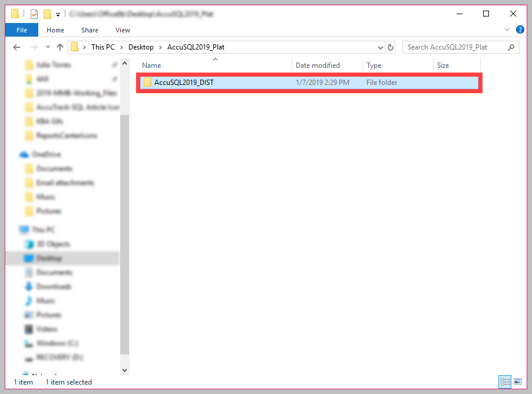Open recent locations dropdown arrow
Screen dimensions: 532x394
pyautogui.click(x=48, y=47)
